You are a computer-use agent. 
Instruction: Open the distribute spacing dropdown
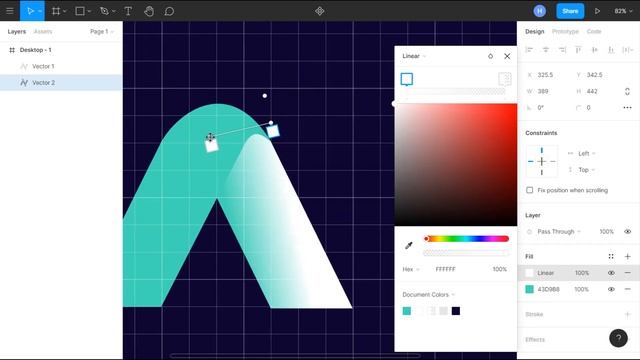click(628, 50)
